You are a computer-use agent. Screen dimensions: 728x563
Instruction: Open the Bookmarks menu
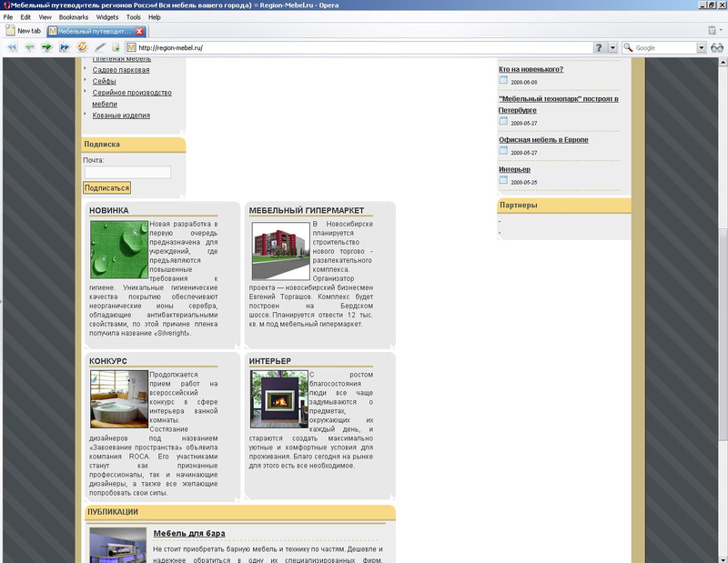pyautogui.click(x=74, y=17)
